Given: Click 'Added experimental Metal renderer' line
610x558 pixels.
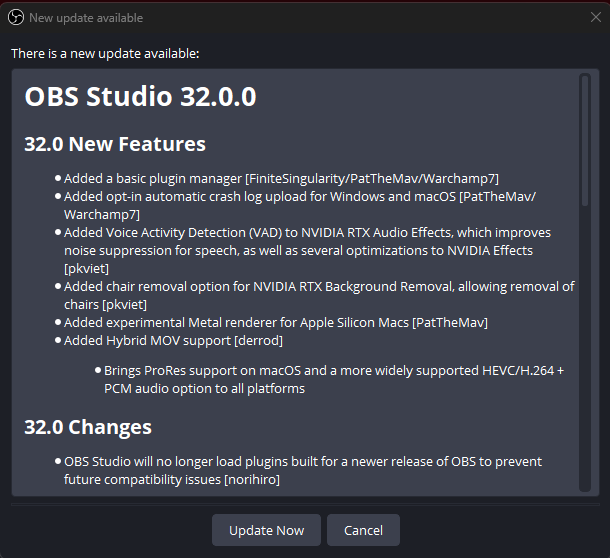Looking at the screenshot, I should [x=276, y=323].
